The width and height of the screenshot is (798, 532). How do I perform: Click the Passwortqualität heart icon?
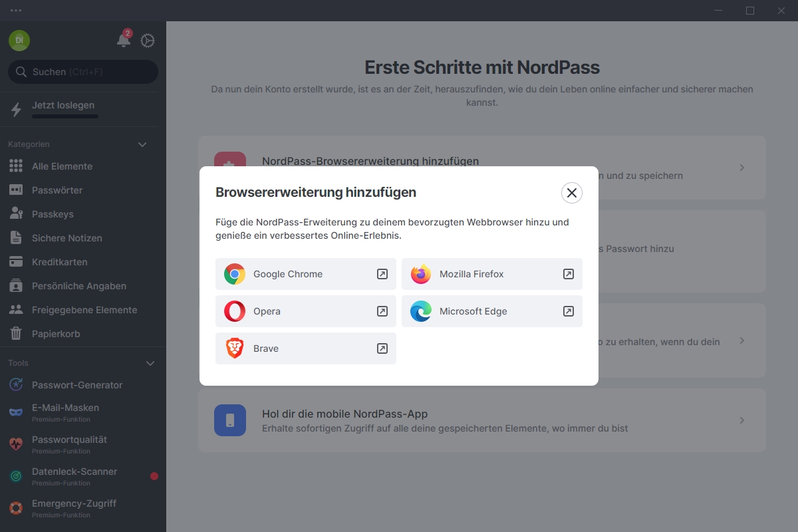(x=16, y=444)
